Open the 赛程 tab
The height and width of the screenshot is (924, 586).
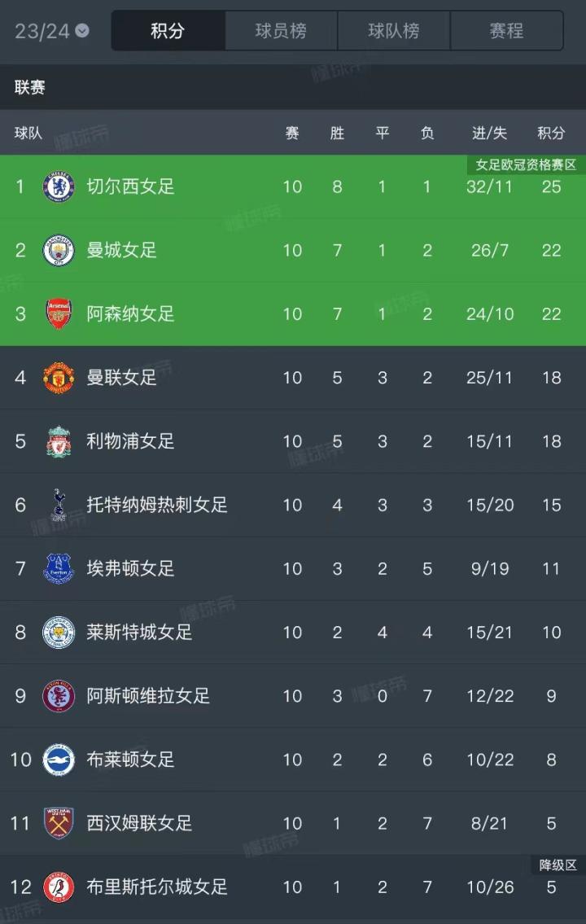click(506, 31)
